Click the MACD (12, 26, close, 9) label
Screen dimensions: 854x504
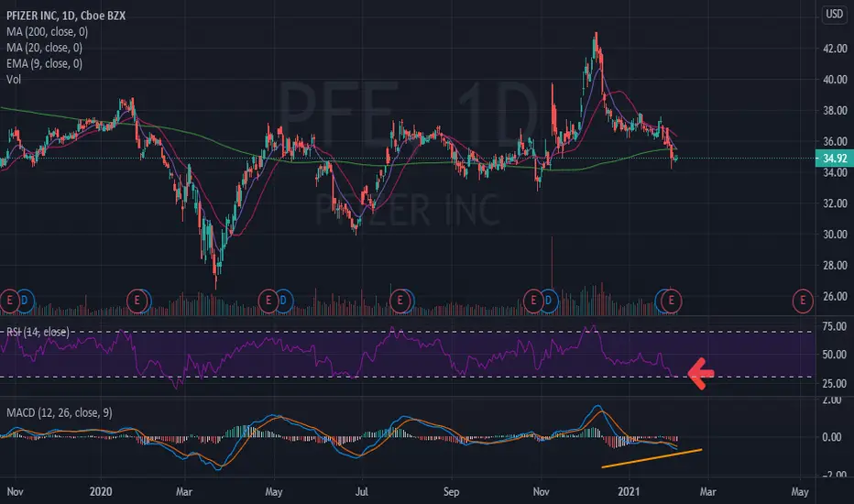pyautogui.click(x=60, y=412)
